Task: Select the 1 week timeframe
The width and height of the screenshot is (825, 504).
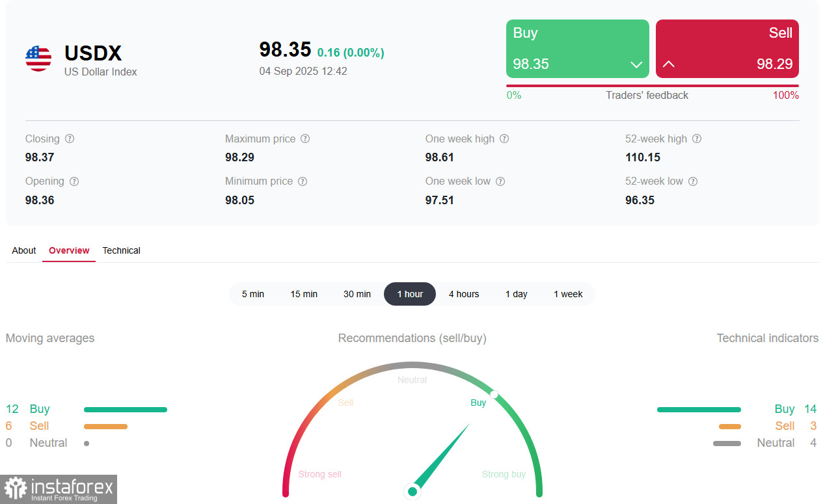Action: (568, 294)
